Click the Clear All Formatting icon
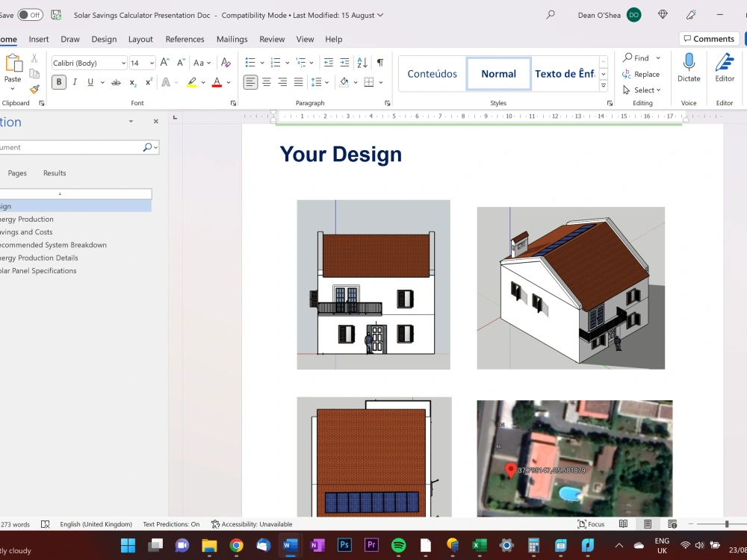747x560 pixels. 226,63
